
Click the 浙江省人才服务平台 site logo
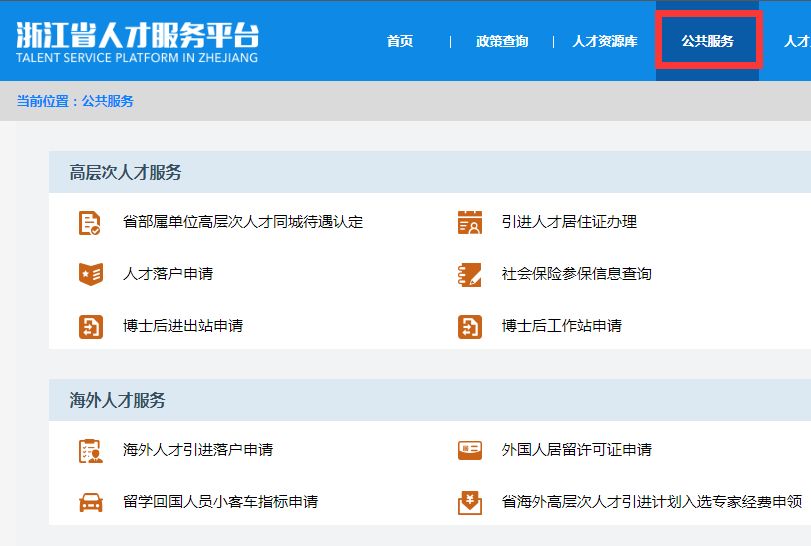click(x=137, y=42)
